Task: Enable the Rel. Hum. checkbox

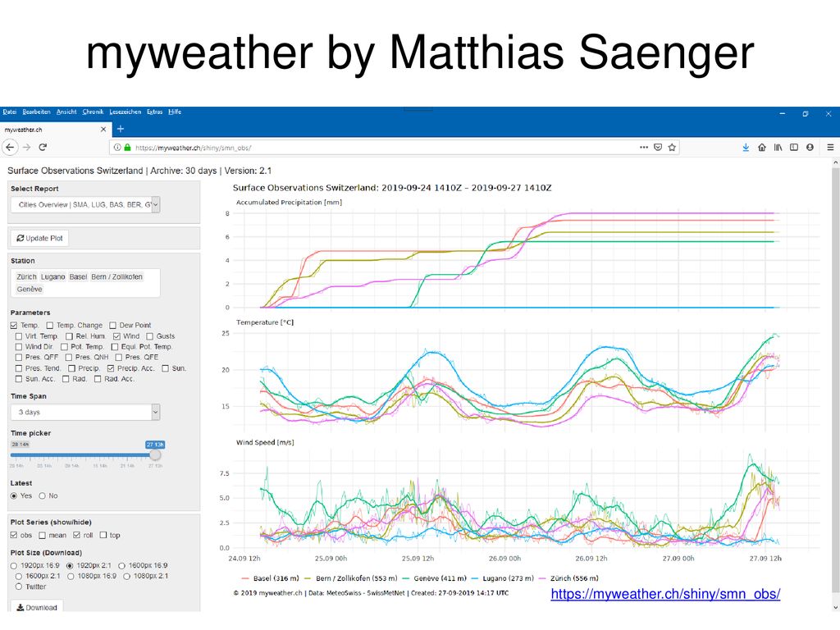Action: pos(69,336)
